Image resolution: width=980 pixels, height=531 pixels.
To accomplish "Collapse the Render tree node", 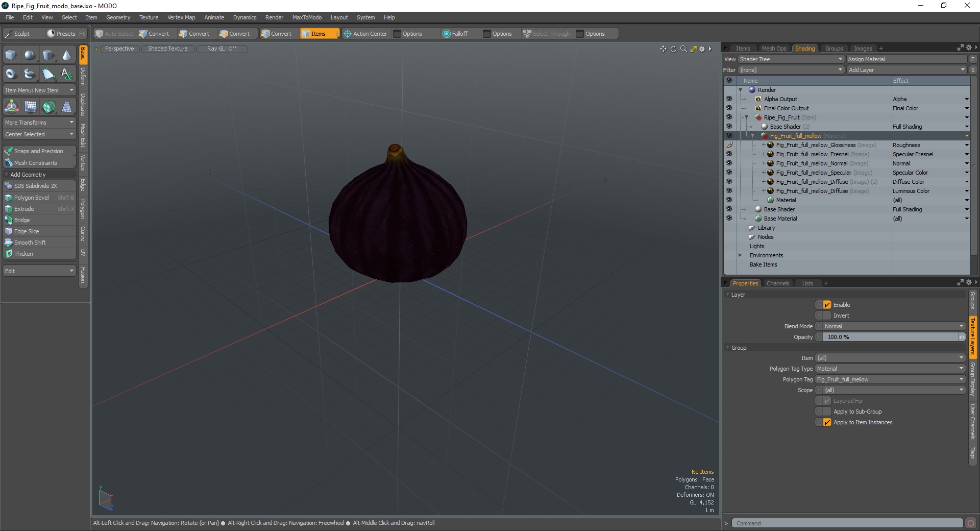I will [x=740, y=90].
